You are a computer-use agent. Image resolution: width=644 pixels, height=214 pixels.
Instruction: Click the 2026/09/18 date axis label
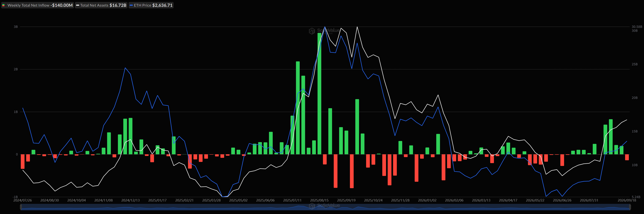pos(627,200)
